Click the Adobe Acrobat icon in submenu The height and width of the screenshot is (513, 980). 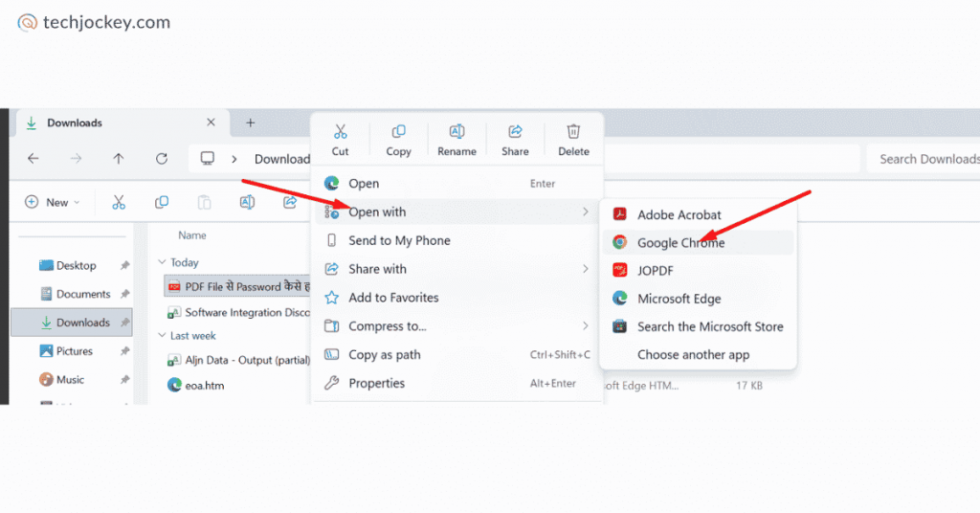[x=619, y=214]
